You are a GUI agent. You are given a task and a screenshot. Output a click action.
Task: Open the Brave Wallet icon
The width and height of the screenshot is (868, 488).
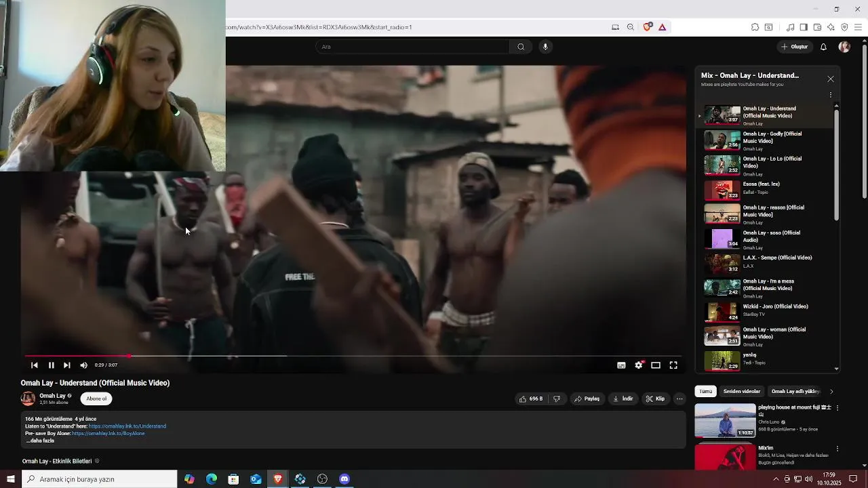pyautogui.click(x=817, y=27)
